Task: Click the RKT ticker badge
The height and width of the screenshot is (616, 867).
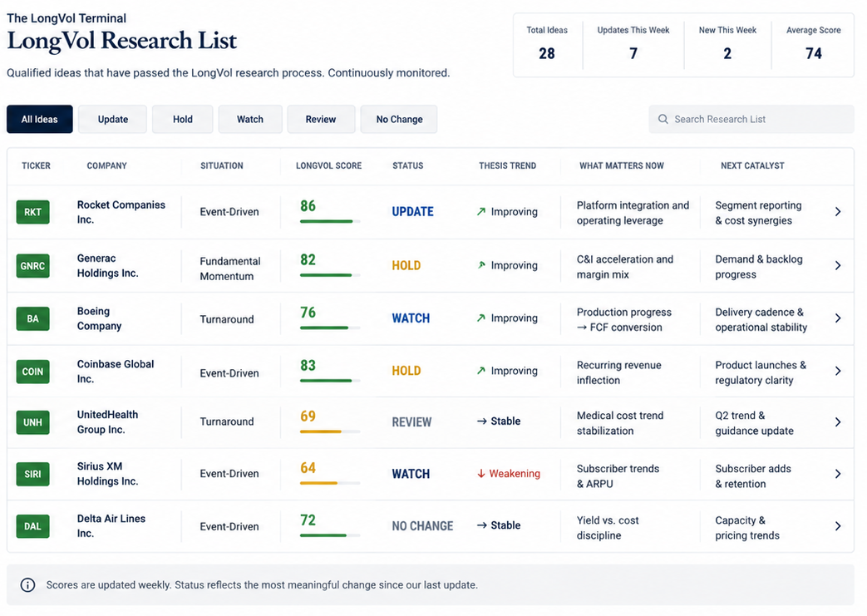Action: [x=32, y=212]
